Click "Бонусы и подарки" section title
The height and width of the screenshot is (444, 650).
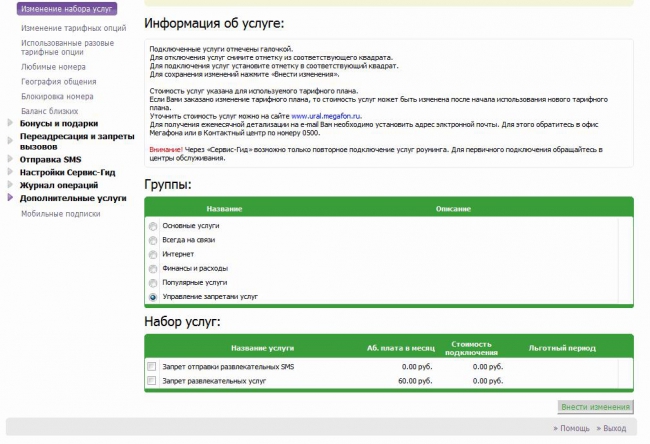(x=59, y=123)
